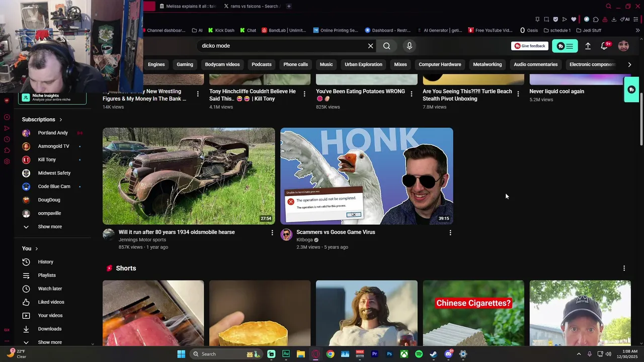The width and height of the screenshot is (644, 362).
Task: Select the Gaming category chip
Action: tap(185, 64)
